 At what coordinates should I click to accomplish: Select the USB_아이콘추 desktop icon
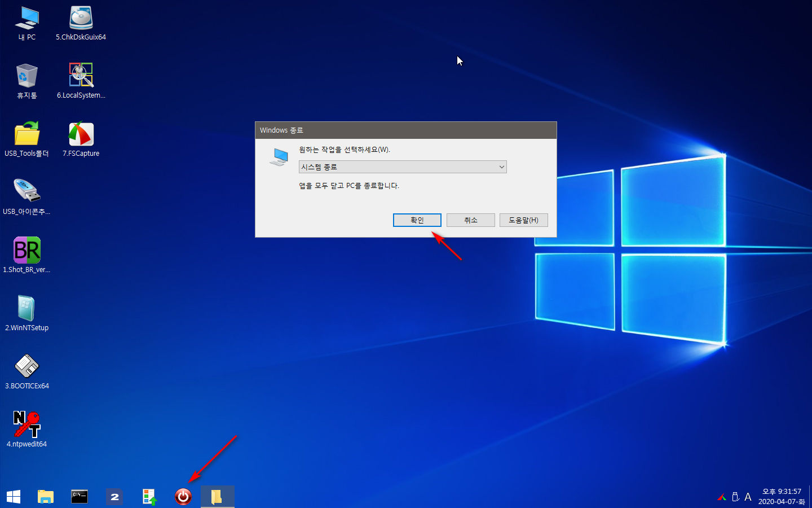(x=27, y=198)
